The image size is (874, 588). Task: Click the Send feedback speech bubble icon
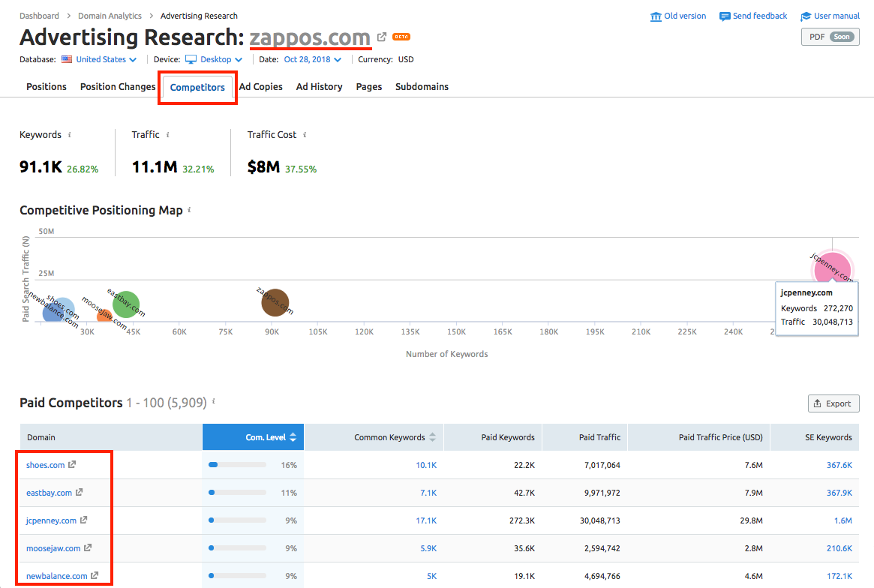[724, 15]
